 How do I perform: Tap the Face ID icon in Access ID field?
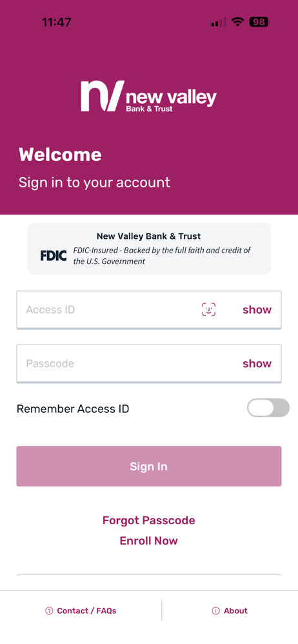tap(209, 309)
